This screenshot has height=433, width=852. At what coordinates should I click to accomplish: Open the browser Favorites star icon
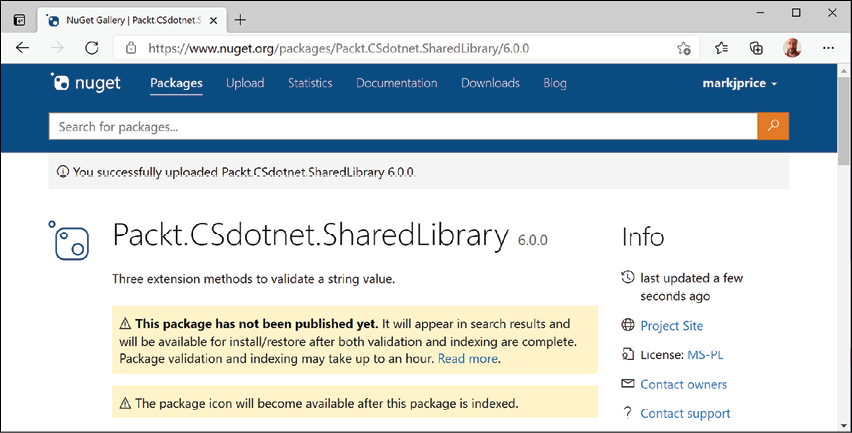click(722, 47)
